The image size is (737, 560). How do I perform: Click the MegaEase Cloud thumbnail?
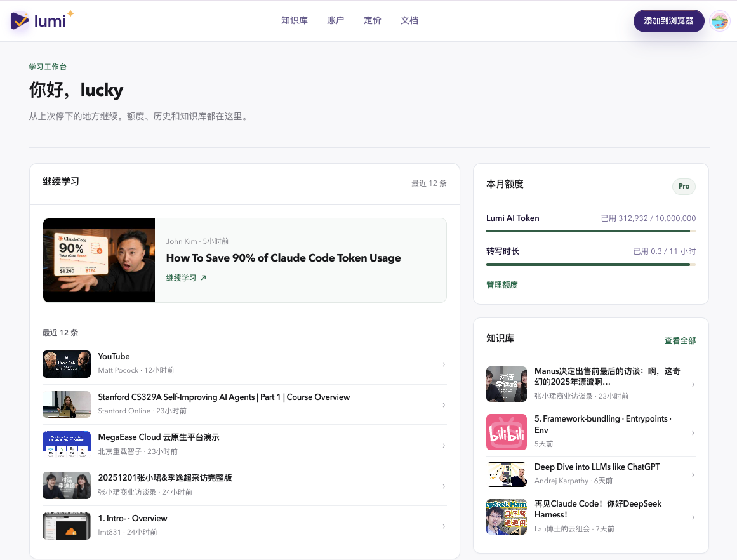click(x=66, y=445)
